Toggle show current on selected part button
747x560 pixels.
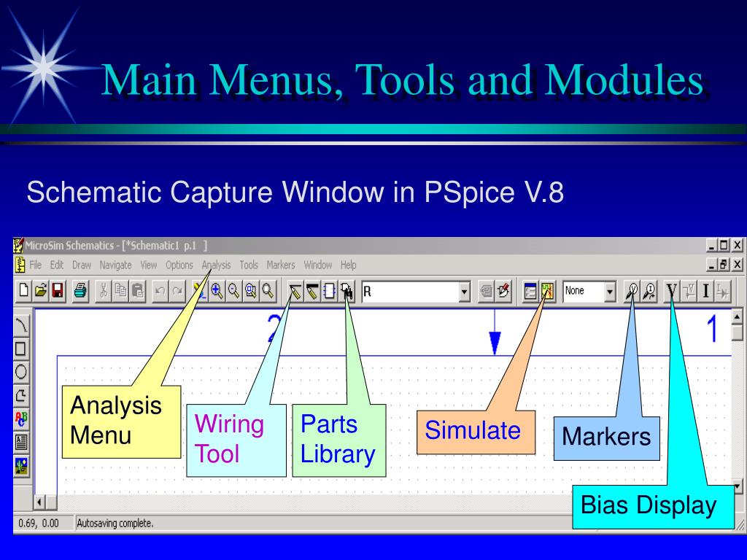[x=723, y=291]
